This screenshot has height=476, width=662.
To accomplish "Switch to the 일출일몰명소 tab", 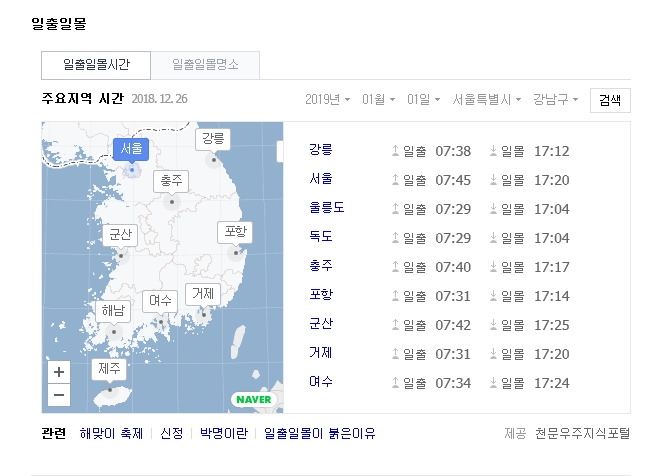I will pyautogui.click(x=205, y=65).
